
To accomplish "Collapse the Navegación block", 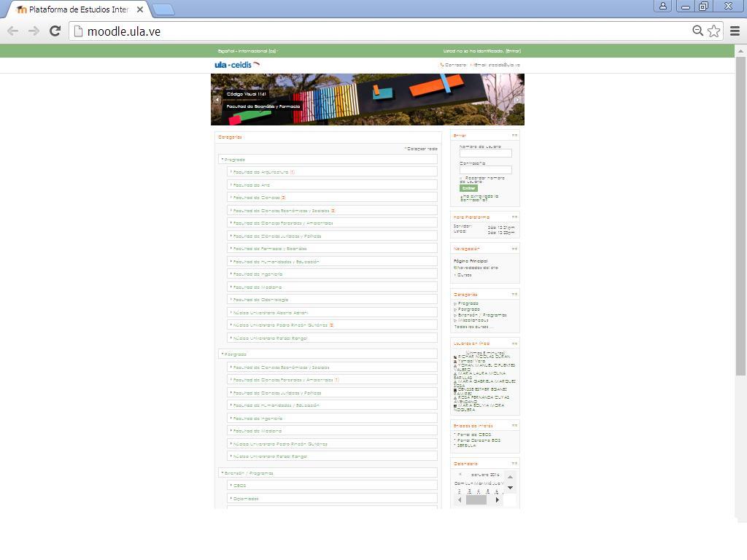I will click(x=514, y=249).
